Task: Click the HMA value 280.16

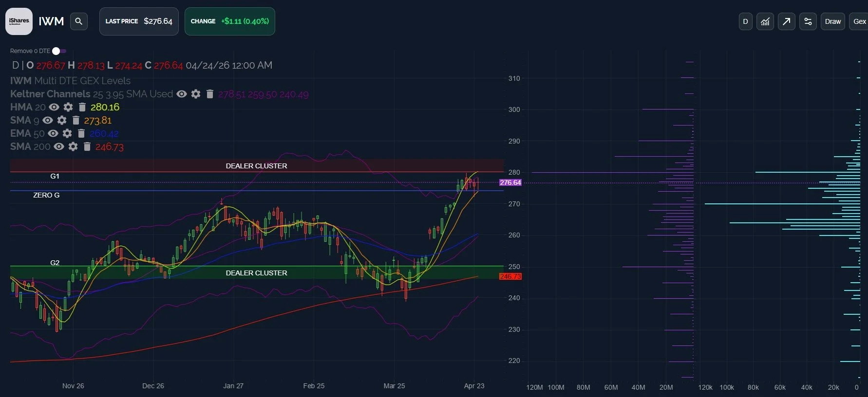Action: pos(105,107)
